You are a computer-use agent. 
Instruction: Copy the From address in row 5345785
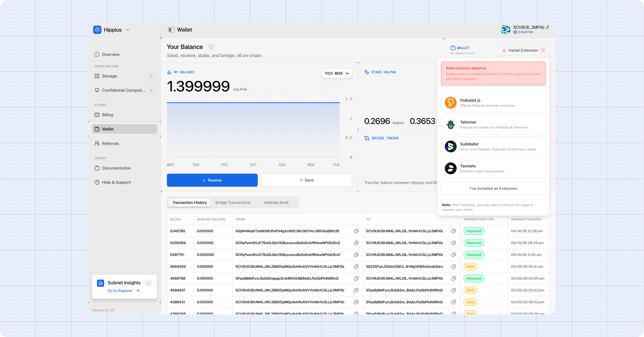356,231
